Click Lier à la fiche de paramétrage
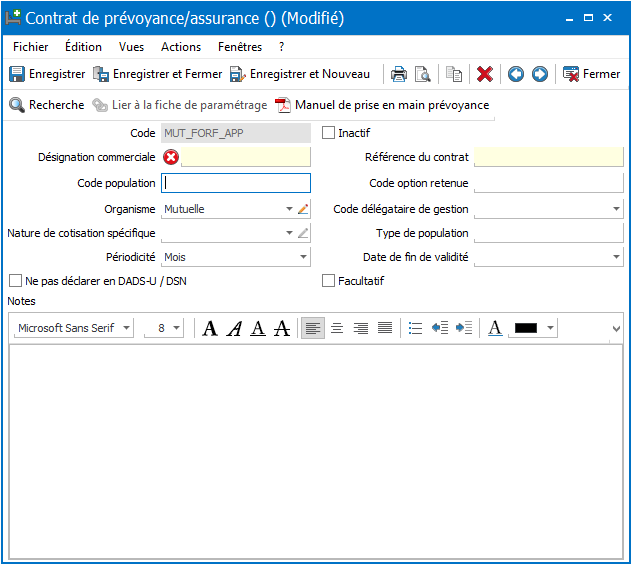Viewport: 632px width, 565px height. tap(180, 105)
